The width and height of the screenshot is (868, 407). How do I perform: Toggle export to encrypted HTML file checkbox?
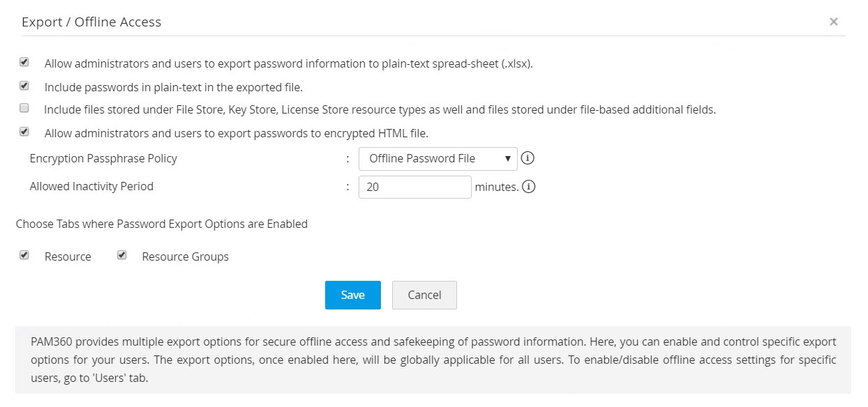[24, 132]
